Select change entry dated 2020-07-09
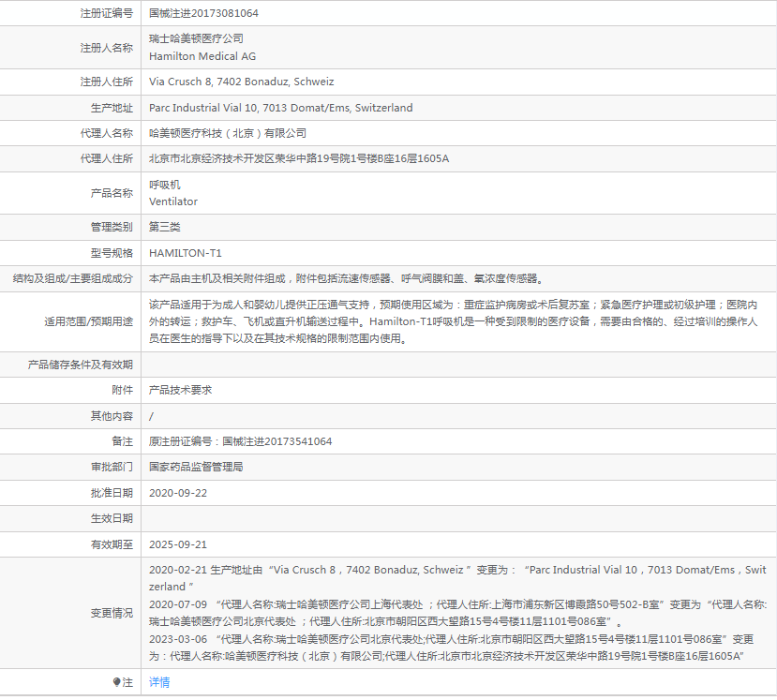 pos(457,613)
